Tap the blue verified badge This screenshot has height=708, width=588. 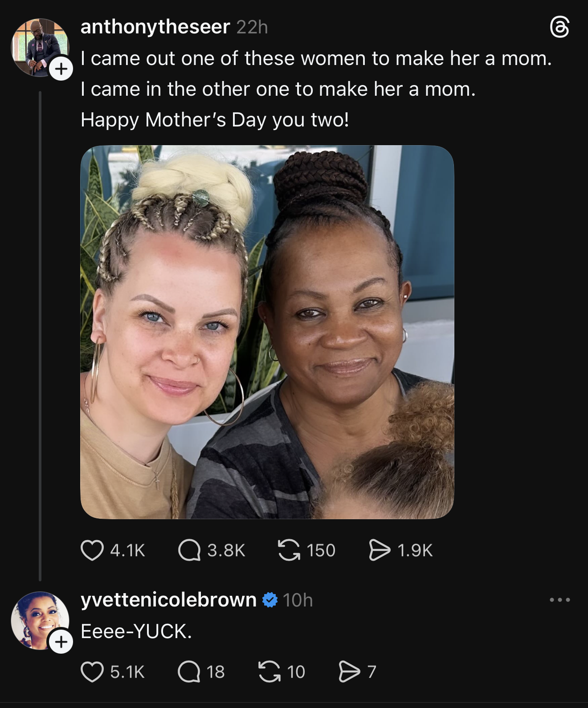269,600
